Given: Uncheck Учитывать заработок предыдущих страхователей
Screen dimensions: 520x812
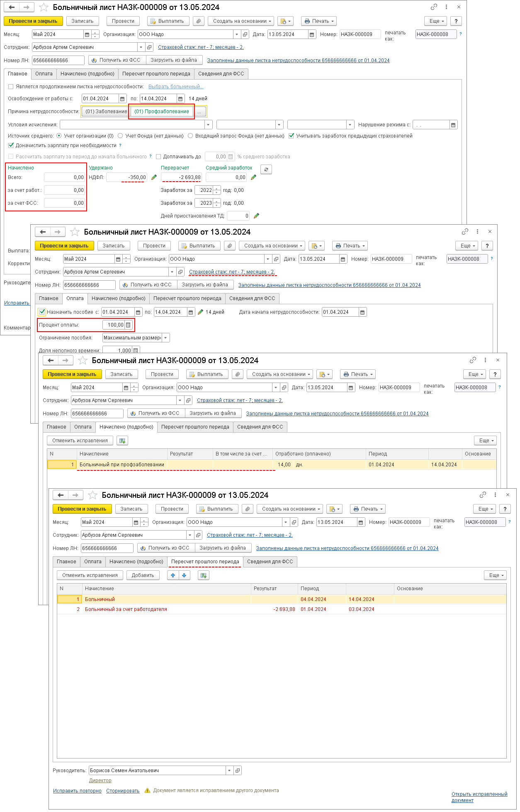Looking at the screenshot, I should (x=292, y=136).
